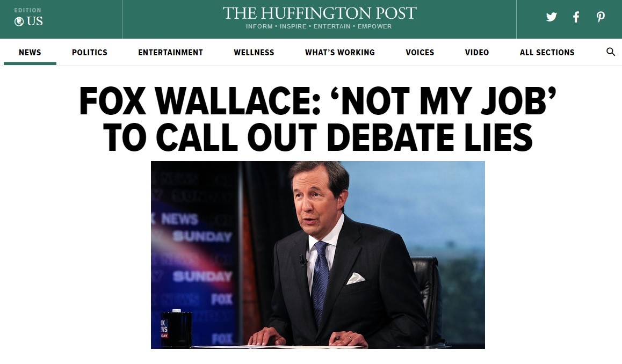Image resolution: width=622 pixels, height=364 pixels.
Task: Open the Chris Wallace debate photo
Action: (x=318, y=255)
